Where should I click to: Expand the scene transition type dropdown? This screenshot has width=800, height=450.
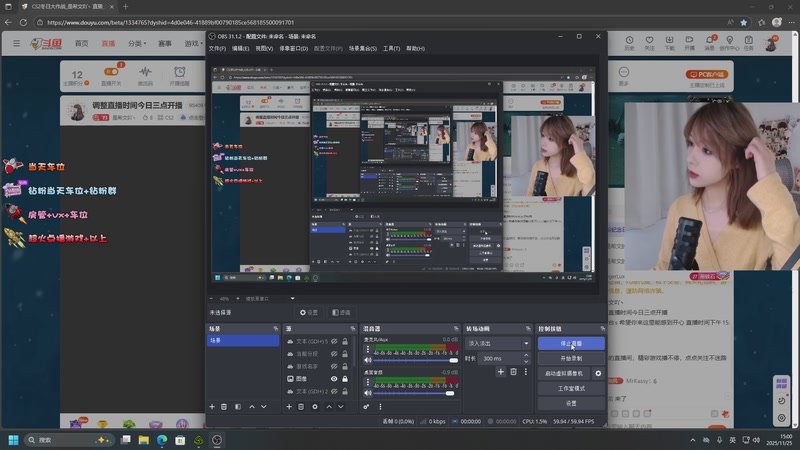tap(526, 343)
